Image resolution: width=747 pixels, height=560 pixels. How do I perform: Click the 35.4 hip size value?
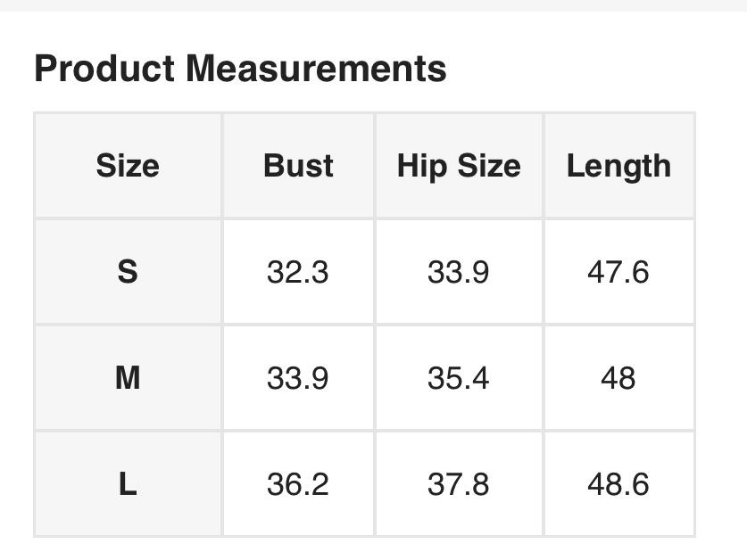point(458,378)
